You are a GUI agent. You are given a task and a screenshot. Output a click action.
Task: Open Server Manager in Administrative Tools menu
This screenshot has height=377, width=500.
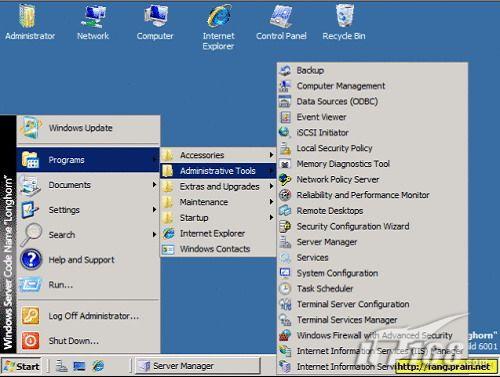[x=372, y=242]
